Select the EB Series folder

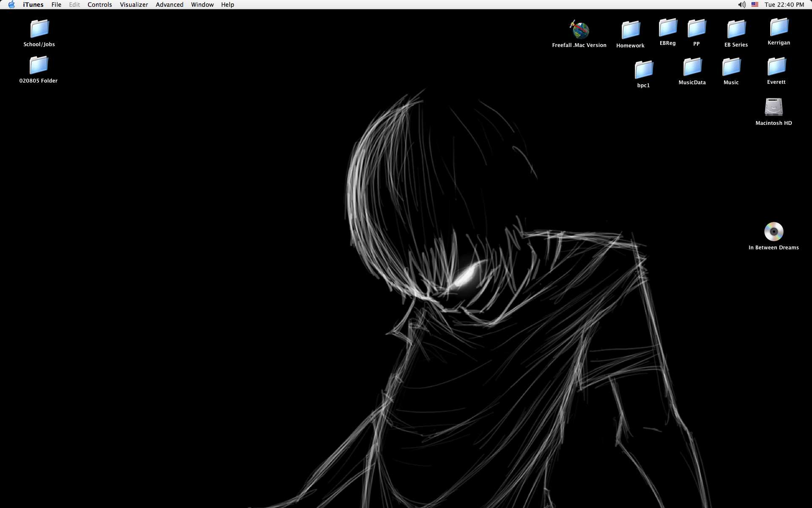click(736, 29)
